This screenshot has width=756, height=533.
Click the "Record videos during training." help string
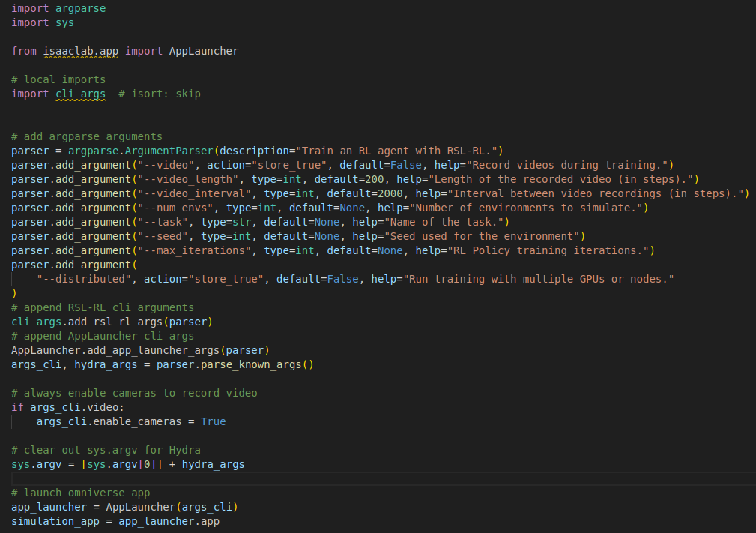click(x=567, y=165)
